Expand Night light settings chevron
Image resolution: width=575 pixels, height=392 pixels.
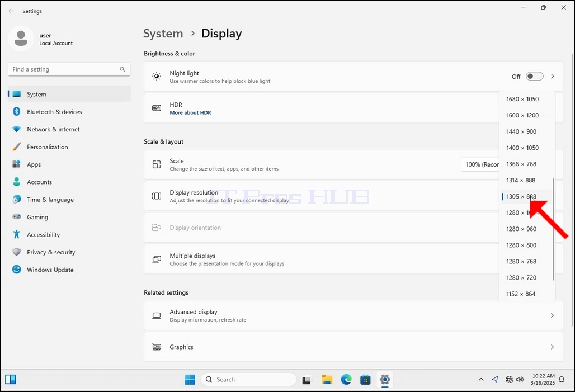(x=552, y=76)
